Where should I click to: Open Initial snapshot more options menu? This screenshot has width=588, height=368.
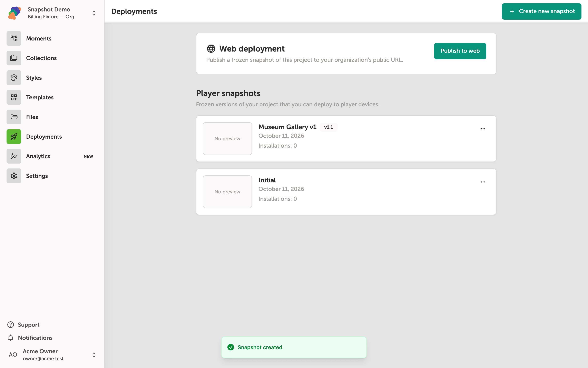pyautogui.click(x=483, y=182)
